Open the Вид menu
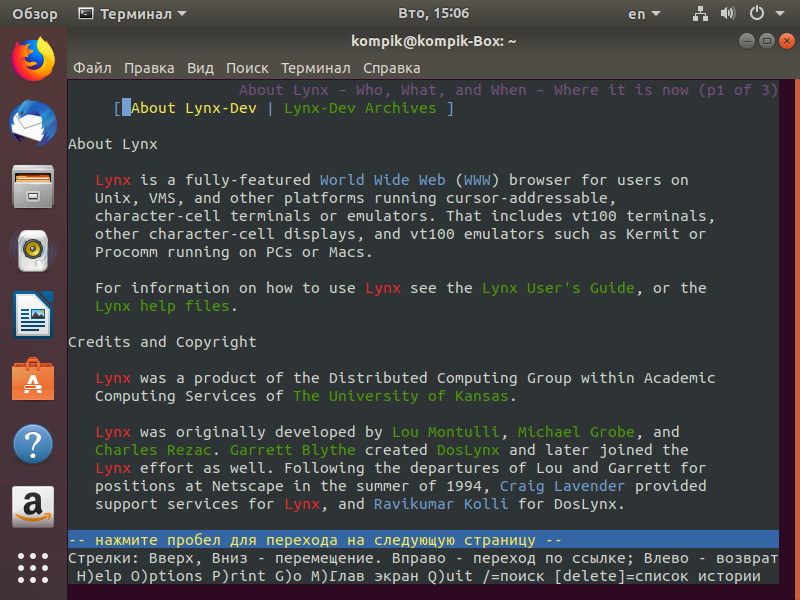 200,68
